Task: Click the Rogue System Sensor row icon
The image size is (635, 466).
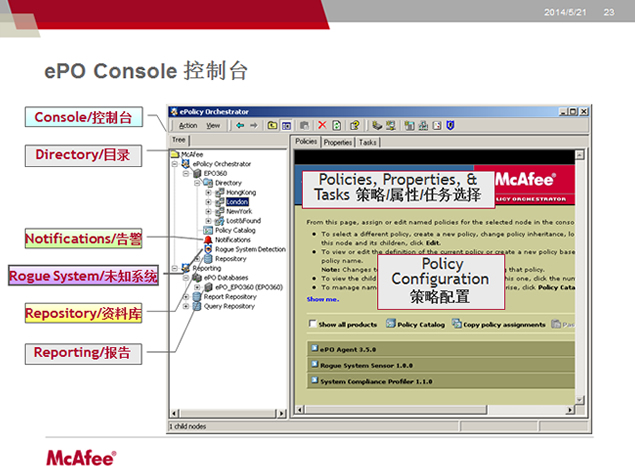Action: click(x=315, y=364)
